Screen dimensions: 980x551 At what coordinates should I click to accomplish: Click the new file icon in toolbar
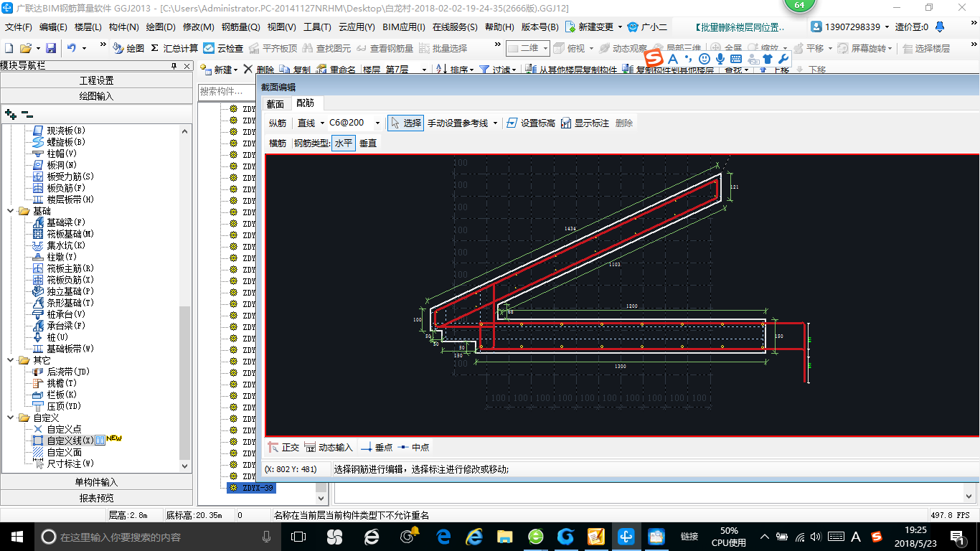tap(9, 48)
